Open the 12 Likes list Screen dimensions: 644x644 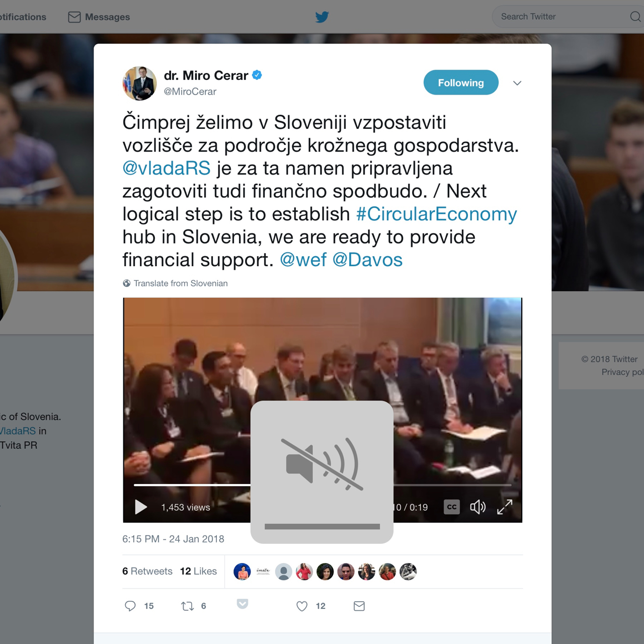[x=198, y=571]
